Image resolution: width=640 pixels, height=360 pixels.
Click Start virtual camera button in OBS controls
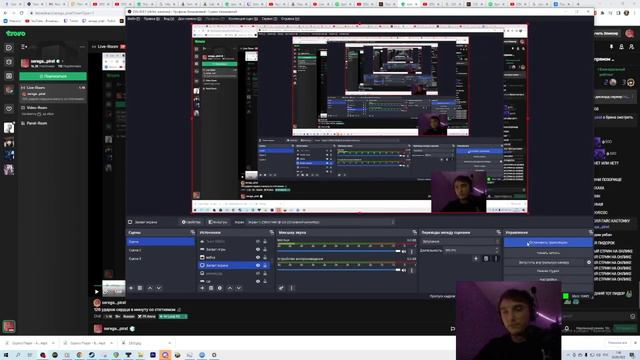(x=544, y=262)
